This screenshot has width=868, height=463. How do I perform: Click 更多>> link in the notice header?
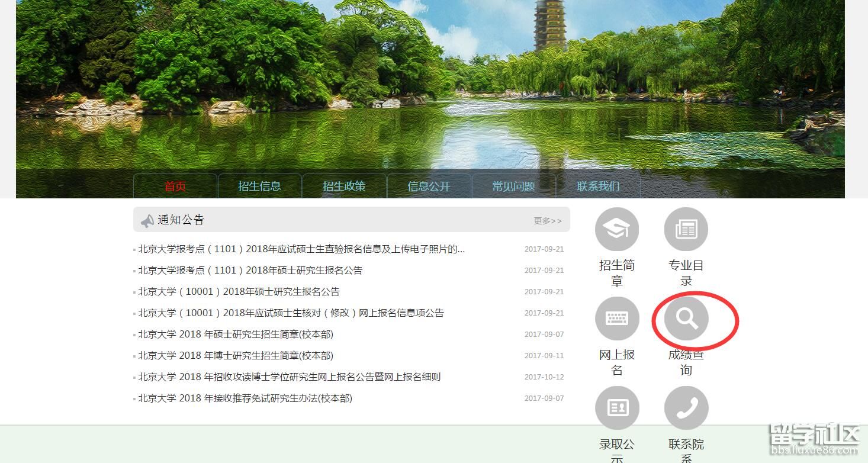pos(547,221)
